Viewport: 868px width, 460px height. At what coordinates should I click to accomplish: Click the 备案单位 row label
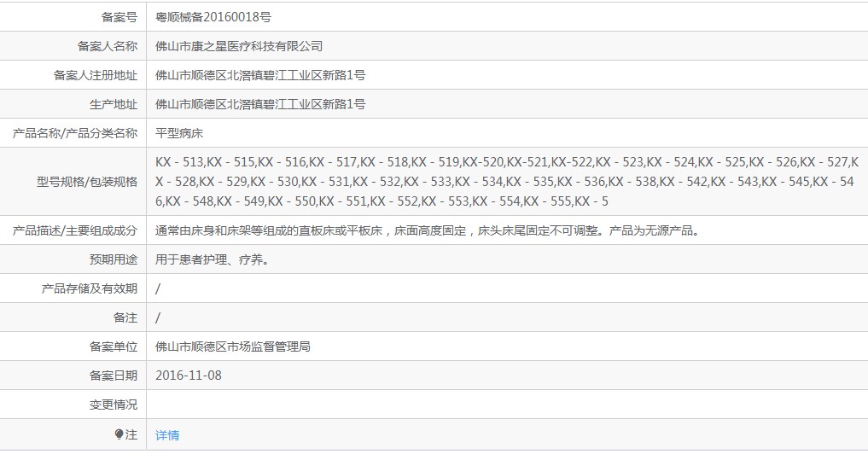pyautogui.click(x=114, y=346)
